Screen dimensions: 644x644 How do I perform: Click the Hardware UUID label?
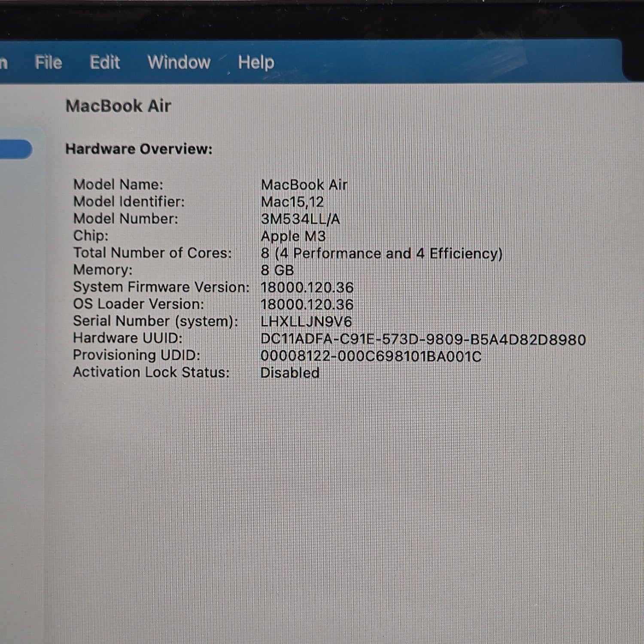(x=128, y=338)
